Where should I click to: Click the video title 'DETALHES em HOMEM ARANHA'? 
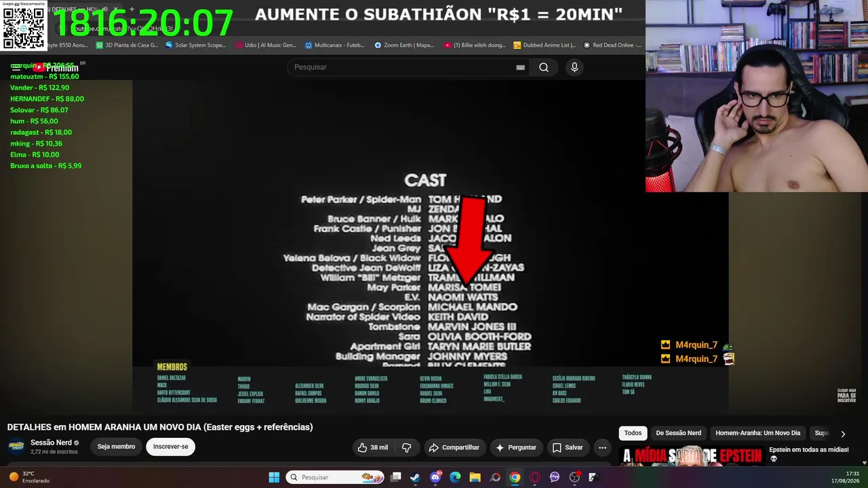pos(160,427)
